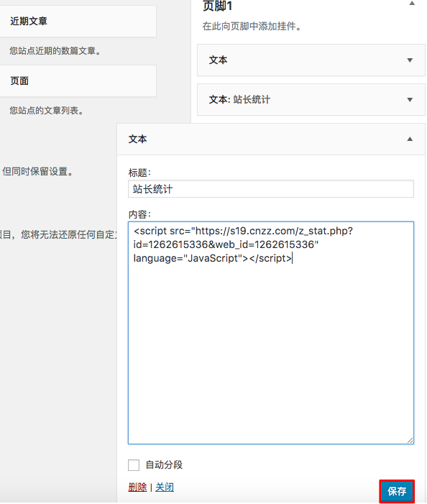
Task: Expand the 文本: 站长统计 widget arrow
Action: 410,100
